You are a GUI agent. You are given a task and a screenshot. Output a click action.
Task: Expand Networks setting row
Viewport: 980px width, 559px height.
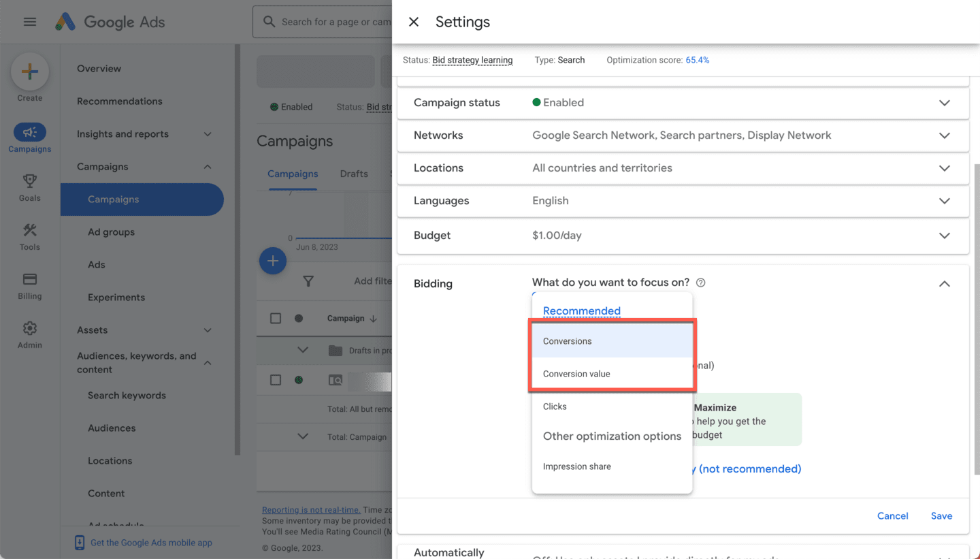945,135
